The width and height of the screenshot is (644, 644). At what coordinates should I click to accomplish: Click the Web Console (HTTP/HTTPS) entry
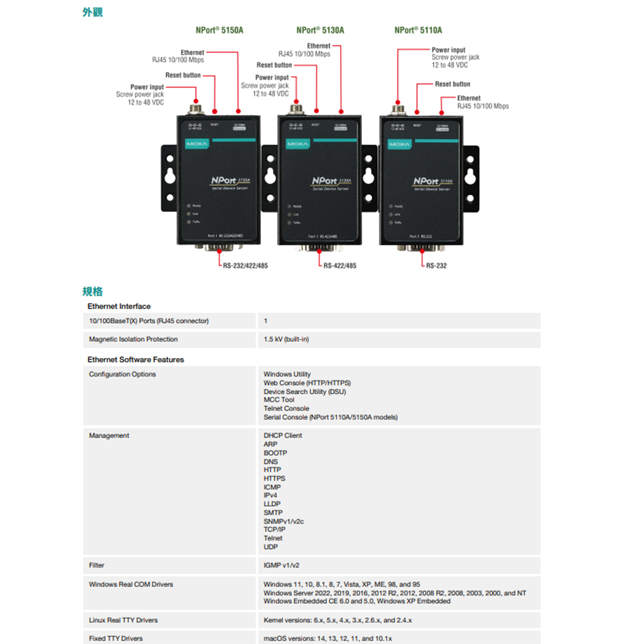[x=307, y=383]
